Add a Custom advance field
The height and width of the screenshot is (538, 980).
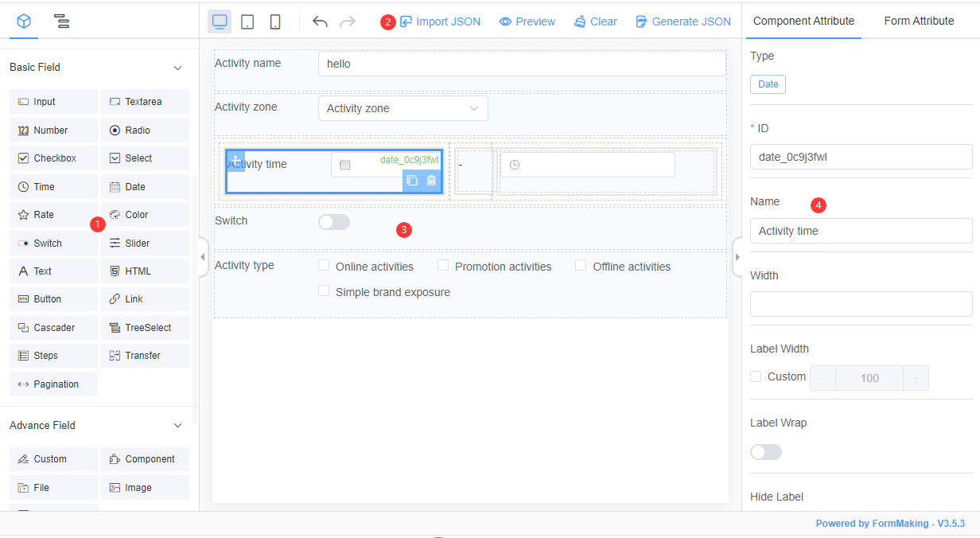point(53,459)
